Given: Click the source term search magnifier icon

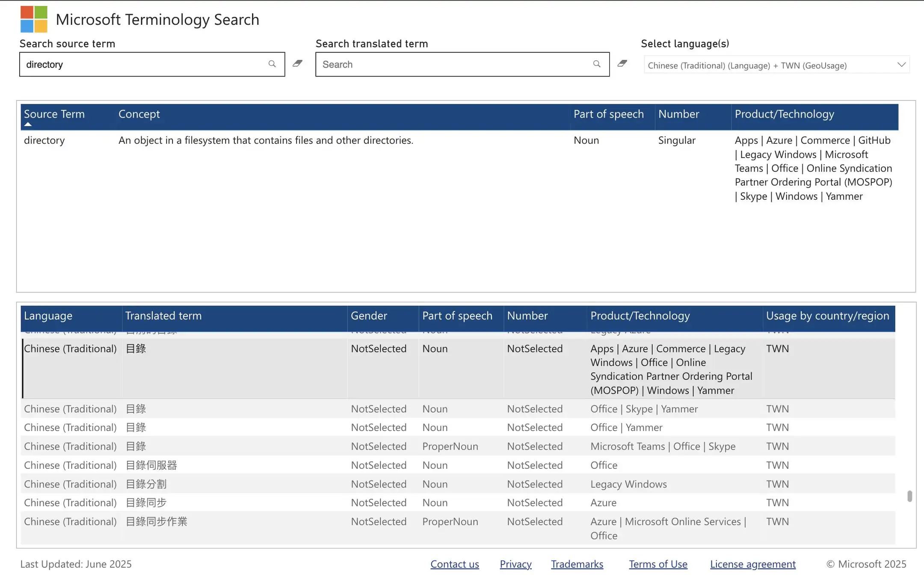Looking at the screenshot, I should pos(272,64).
